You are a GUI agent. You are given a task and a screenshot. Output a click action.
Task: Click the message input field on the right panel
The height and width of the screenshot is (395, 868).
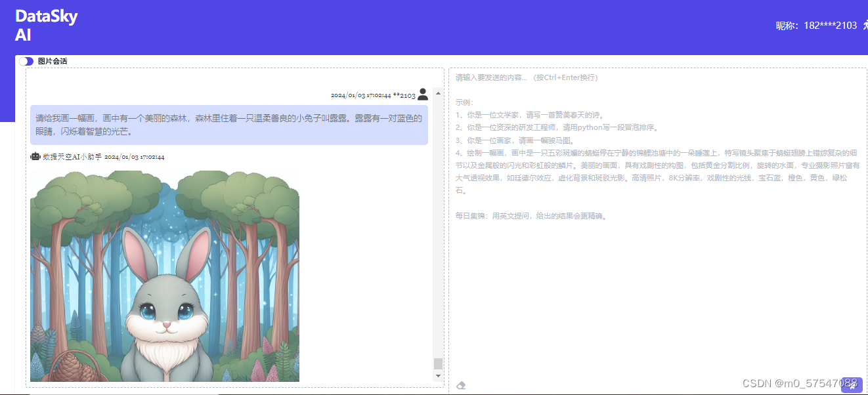point(657,197)
